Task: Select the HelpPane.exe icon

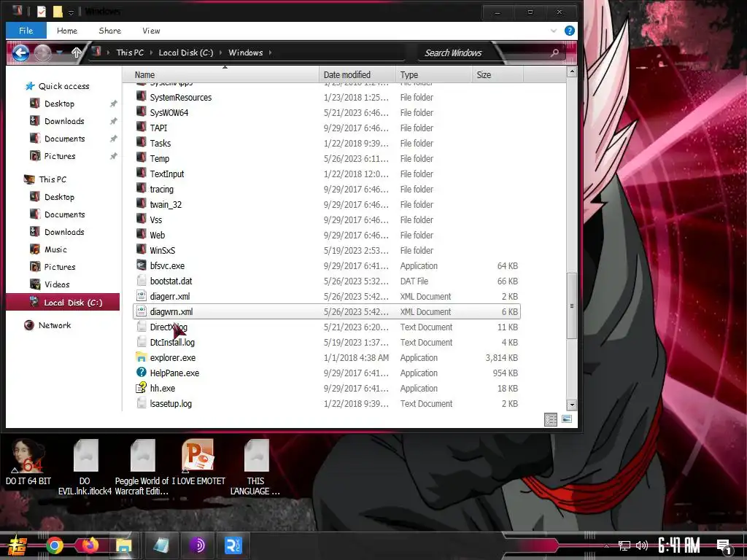Action: coord(141,373)
